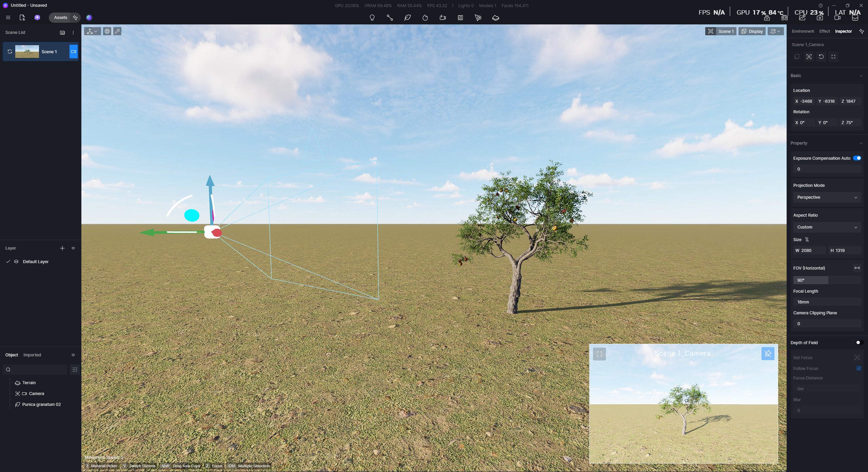This screenshot has width=868, height=472.
Task: Click the lightbulb light tool icon
Action: [372, 18]
